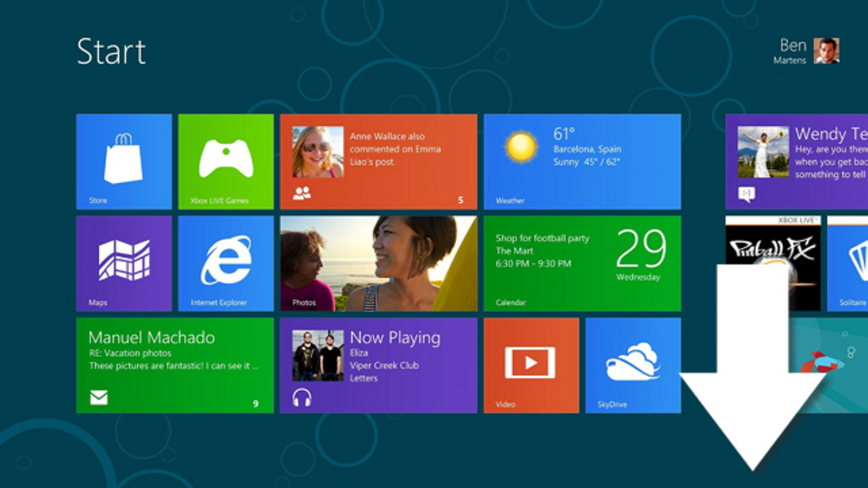Open Mail tile from Manuel Machado
The height and width of the screenshot is (488, 868).
tap(175, 365)
